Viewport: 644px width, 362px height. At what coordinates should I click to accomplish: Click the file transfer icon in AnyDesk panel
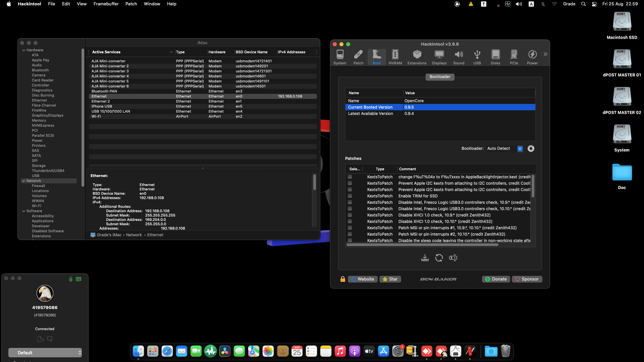pos(41,339)
